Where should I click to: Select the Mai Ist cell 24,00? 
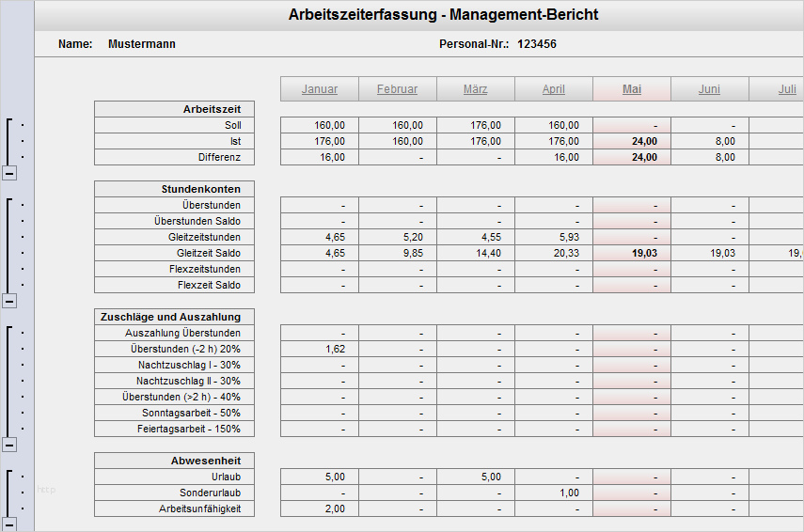point(632,141)
